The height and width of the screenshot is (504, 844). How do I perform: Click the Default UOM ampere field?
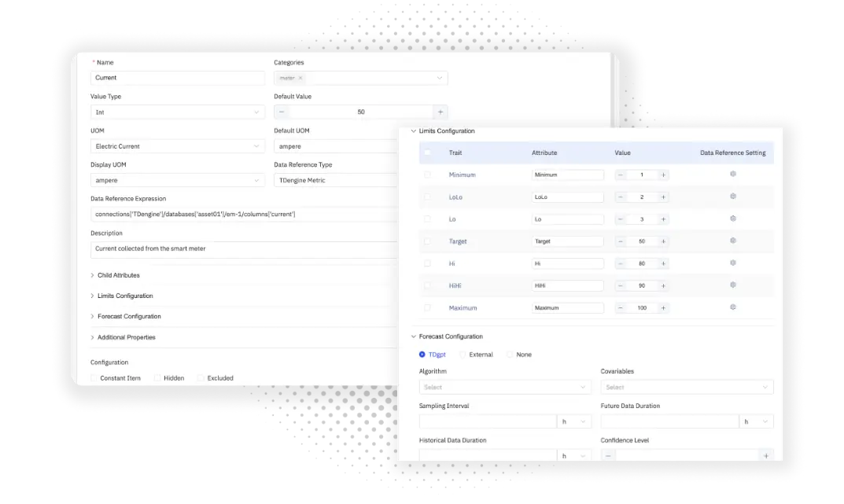336,146
